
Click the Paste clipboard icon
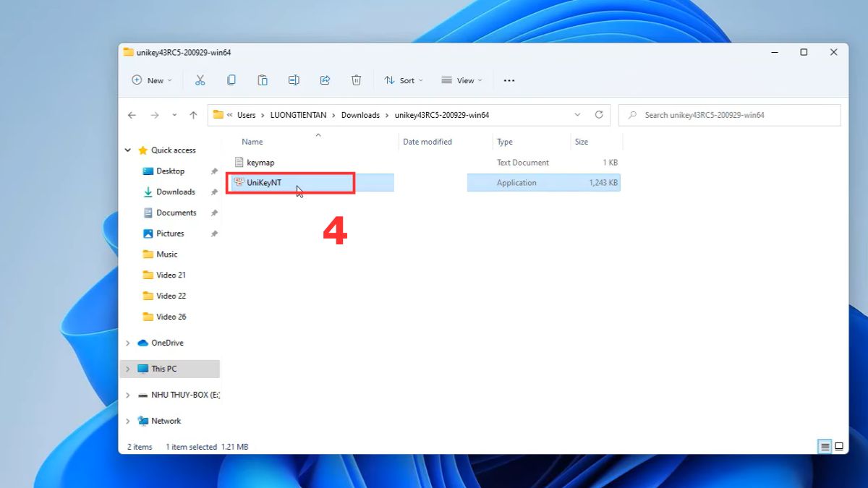point(263,80)
